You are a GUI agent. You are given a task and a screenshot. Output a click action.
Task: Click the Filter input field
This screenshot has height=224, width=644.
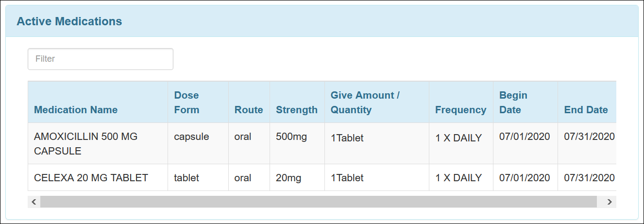point(101,59)
